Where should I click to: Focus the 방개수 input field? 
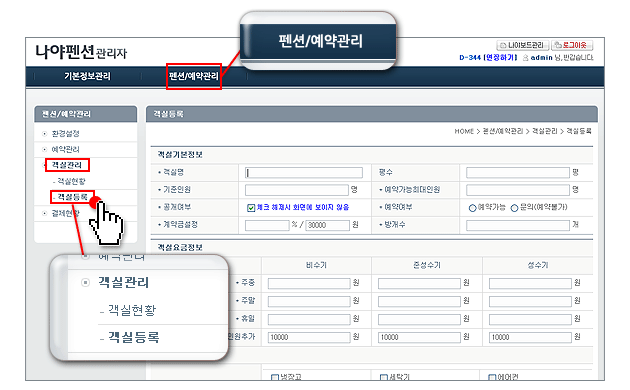tap(518, 225)
